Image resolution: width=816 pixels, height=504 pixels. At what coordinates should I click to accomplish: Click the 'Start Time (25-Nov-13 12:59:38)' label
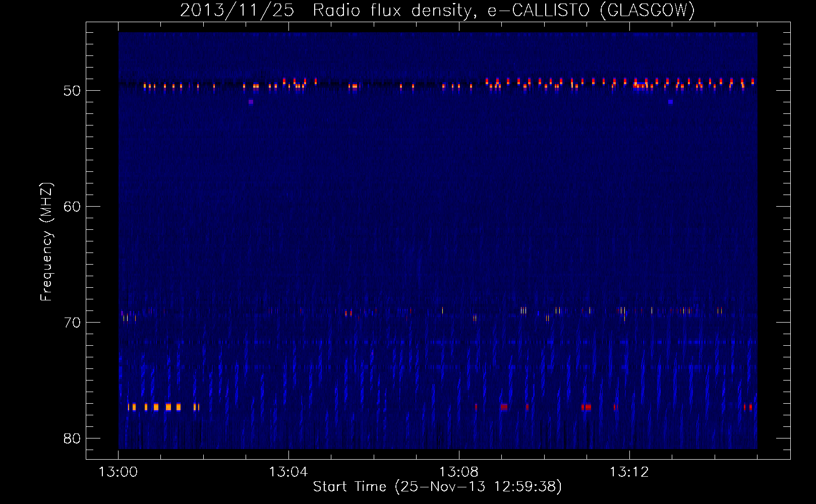coord(437,487)
